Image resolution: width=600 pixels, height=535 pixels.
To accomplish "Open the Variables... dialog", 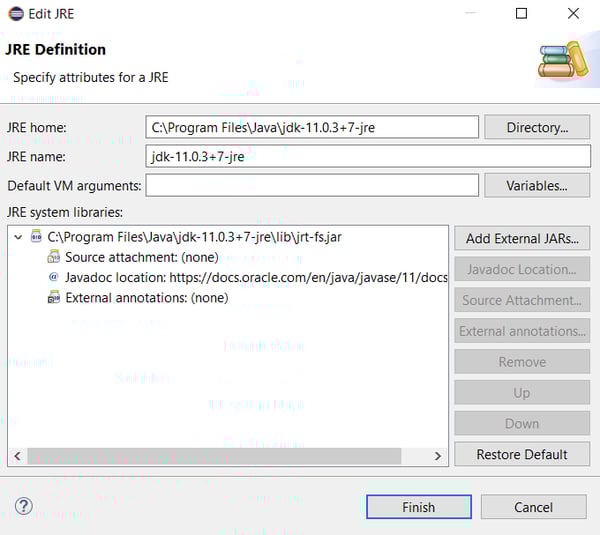I will 537,185.
